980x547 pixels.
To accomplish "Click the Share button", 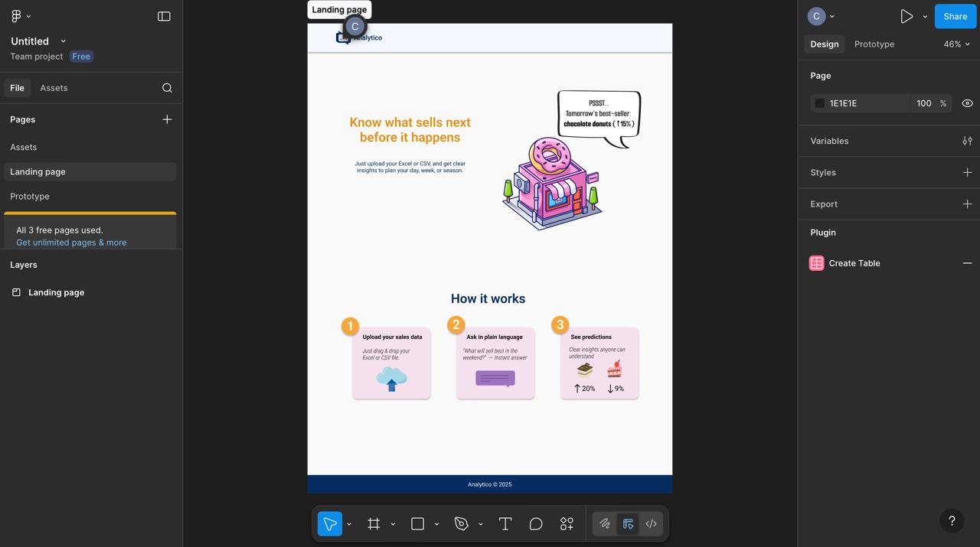I will pos(955,16).
